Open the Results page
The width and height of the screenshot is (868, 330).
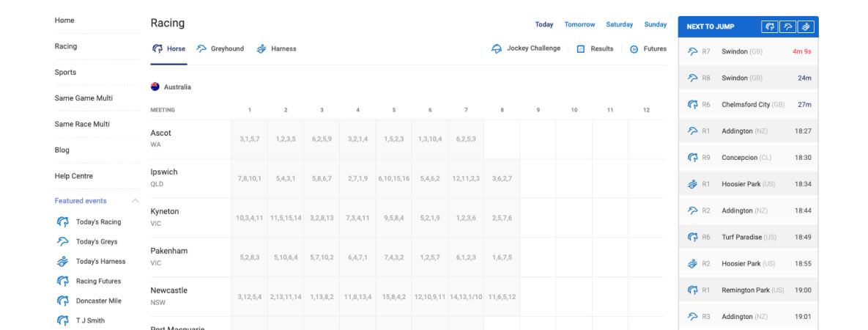click(595, 49)
